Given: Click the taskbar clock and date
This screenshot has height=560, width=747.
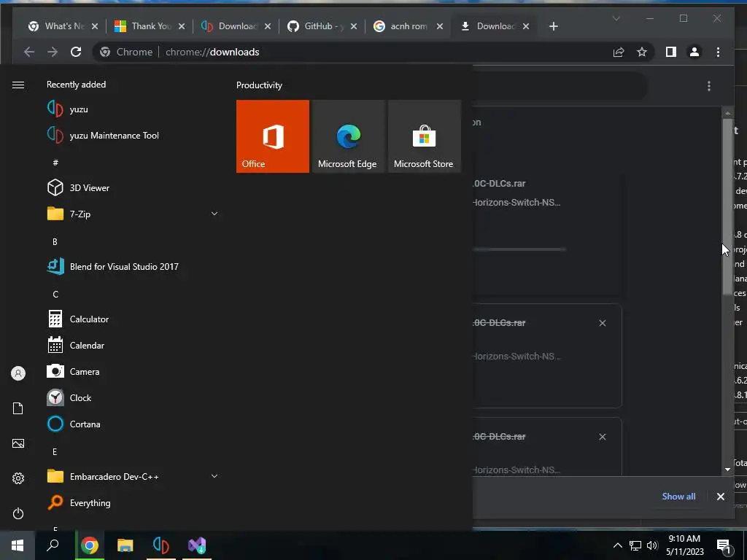Looking at the screenshot, I should click(684, 545).
